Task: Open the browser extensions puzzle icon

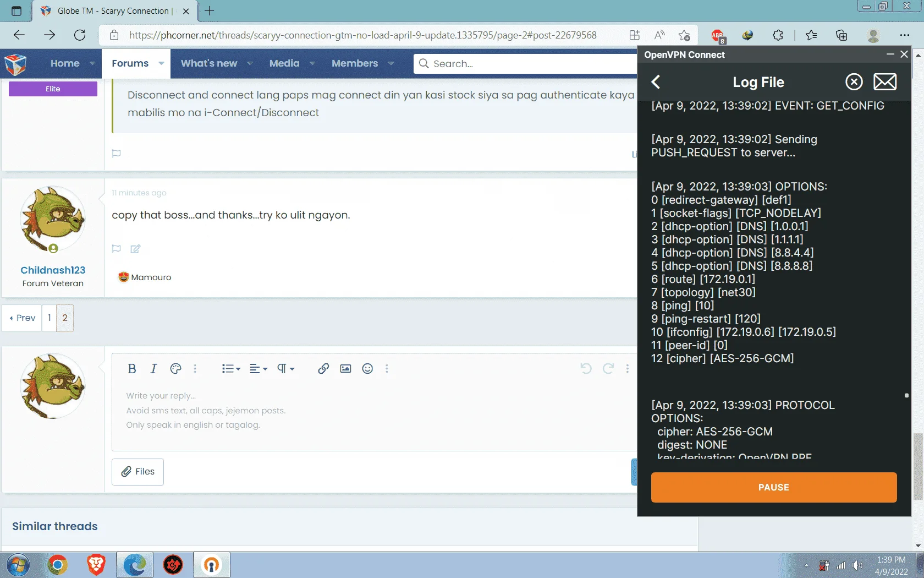Action: (778, 35)
